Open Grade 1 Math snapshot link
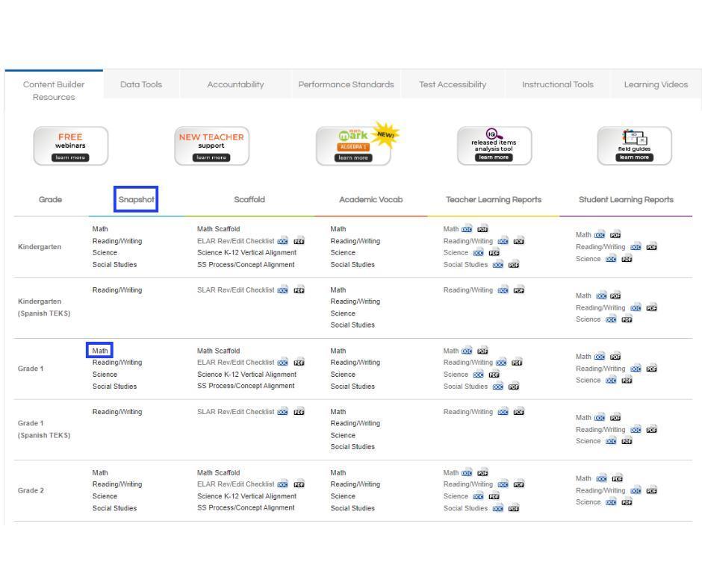Image resolution: width=702 pixels, height=588 pixels. click(x=100, y=351)
